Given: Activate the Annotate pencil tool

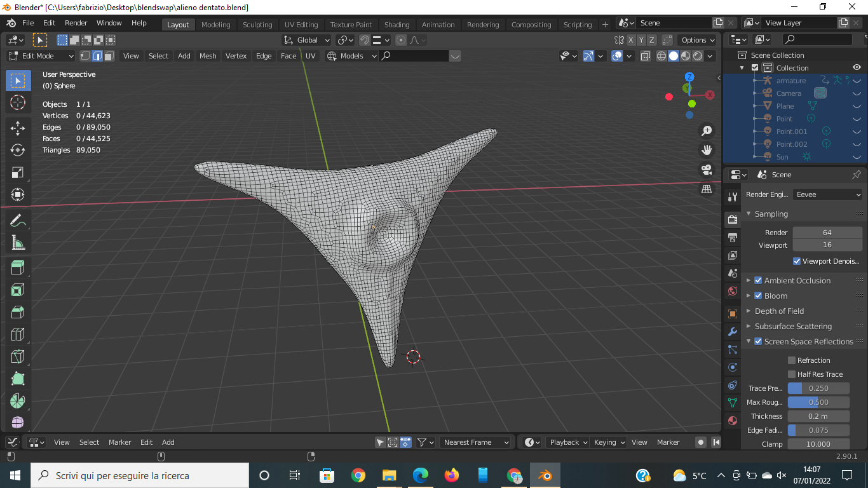Looking at the screenshot, I should pos(18,221).
